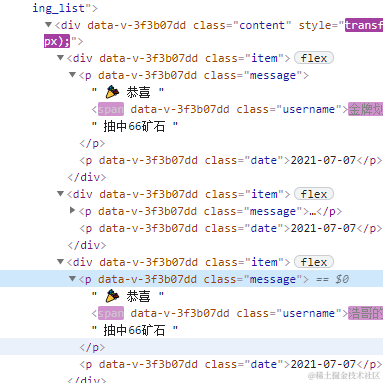Select the closing p tag below selection
Screen dimensions: 383x383
point(92,347)
